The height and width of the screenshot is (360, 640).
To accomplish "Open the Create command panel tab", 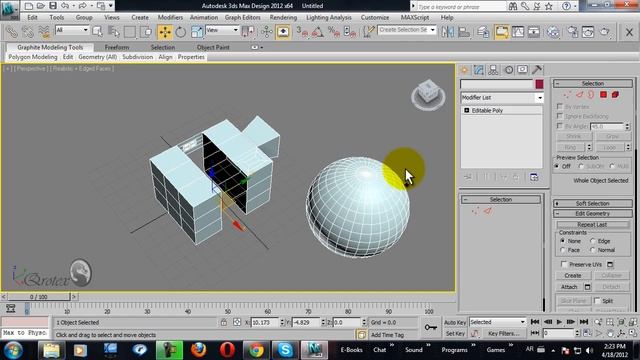I will pos(464,70).
